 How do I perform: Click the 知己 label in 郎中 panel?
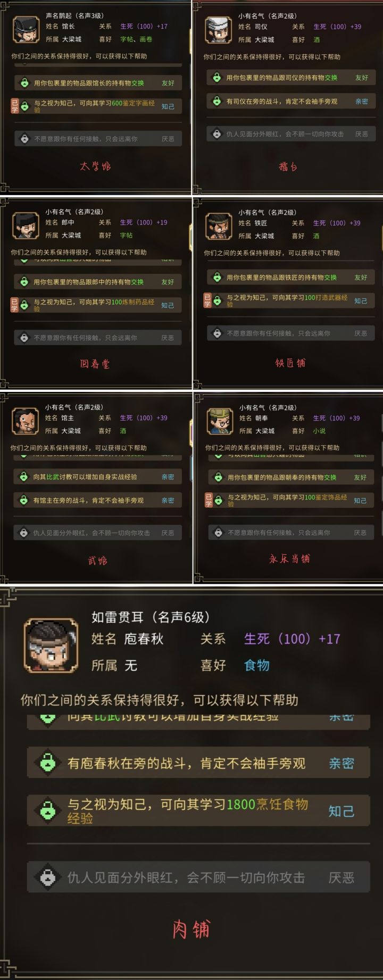click(x=168, y=305)
